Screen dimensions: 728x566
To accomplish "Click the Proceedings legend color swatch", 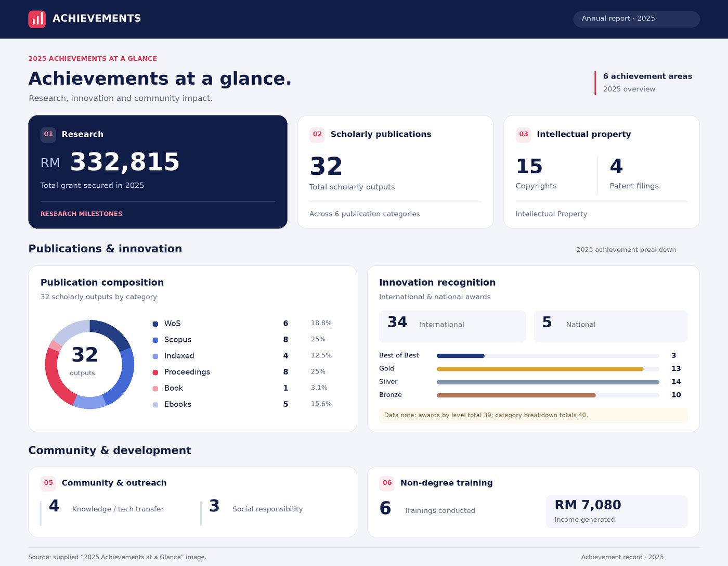I will click(155, 372).
